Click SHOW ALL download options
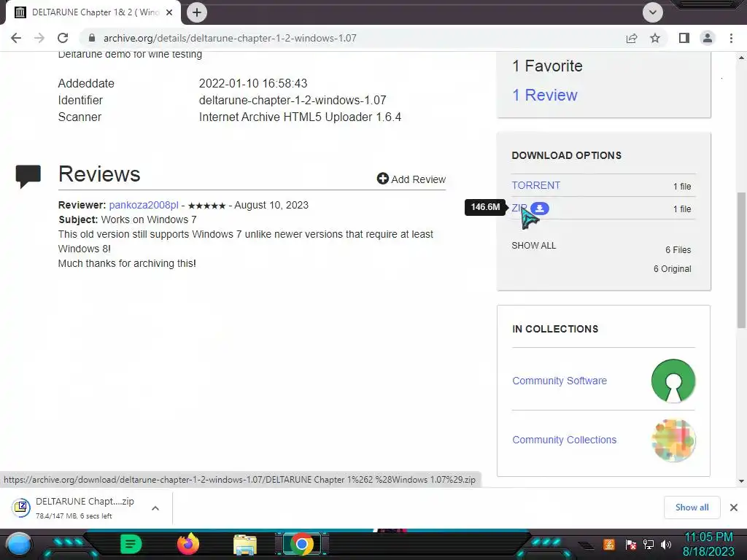 coord(533,246)
